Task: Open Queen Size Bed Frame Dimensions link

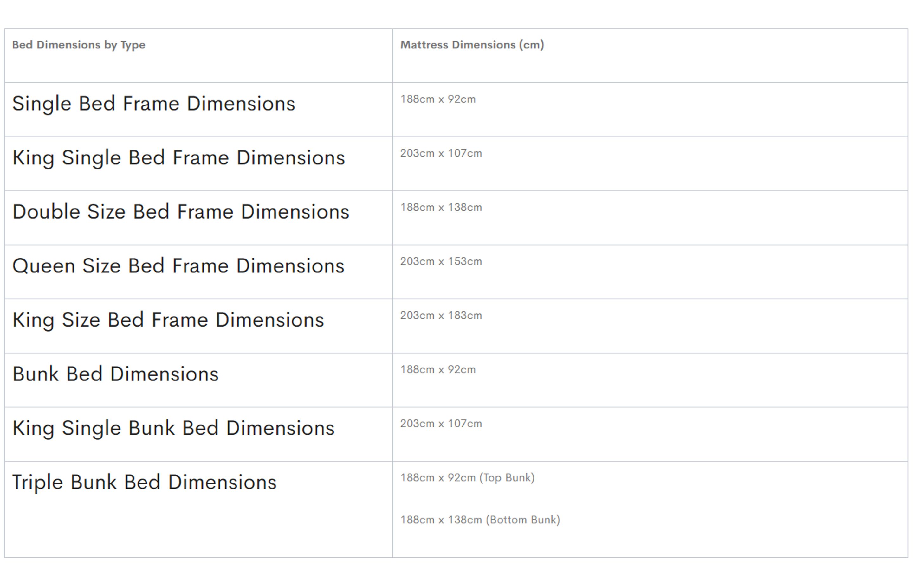Action: pos(178,266)
